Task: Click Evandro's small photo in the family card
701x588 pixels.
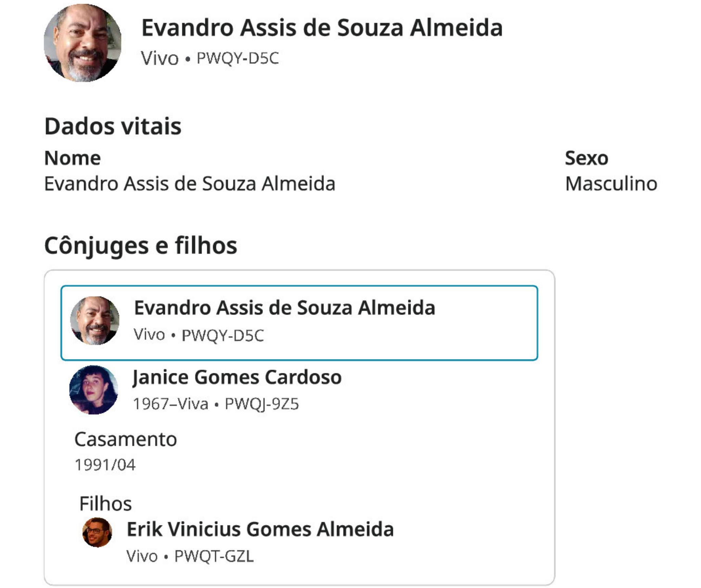Action: (x=95, y=321)
